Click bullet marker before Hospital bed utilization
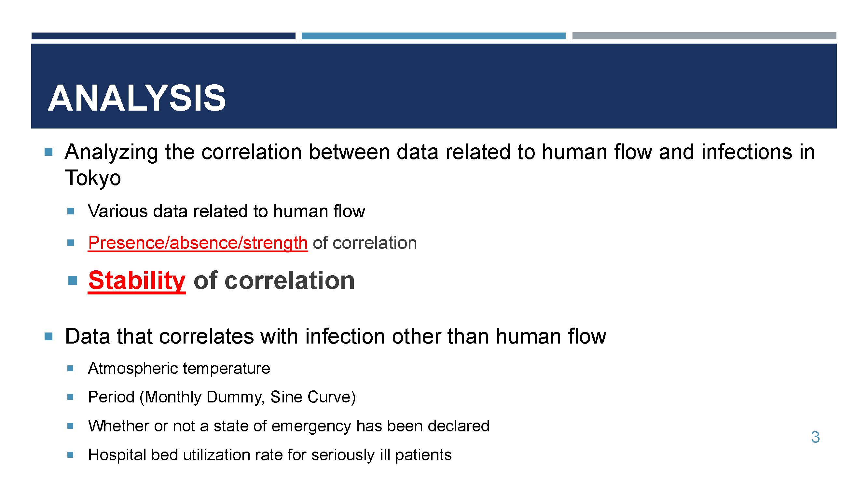This screenshot has height=488, width=868. coord(70,455)
